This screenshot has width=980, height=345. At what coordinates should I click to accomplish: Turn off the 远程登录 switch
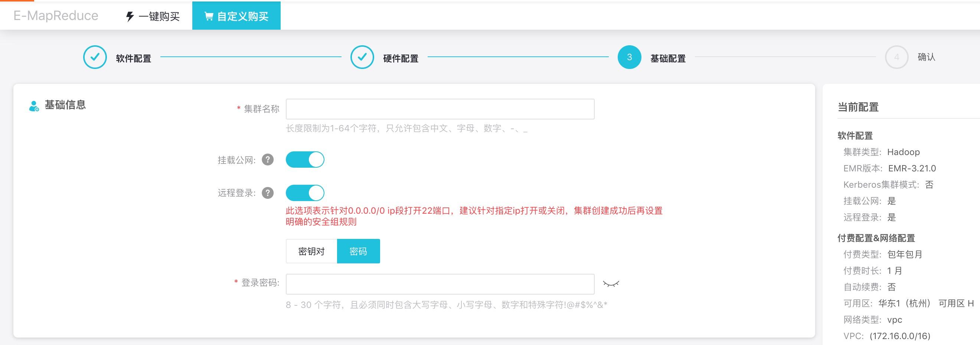click(304, 193)
